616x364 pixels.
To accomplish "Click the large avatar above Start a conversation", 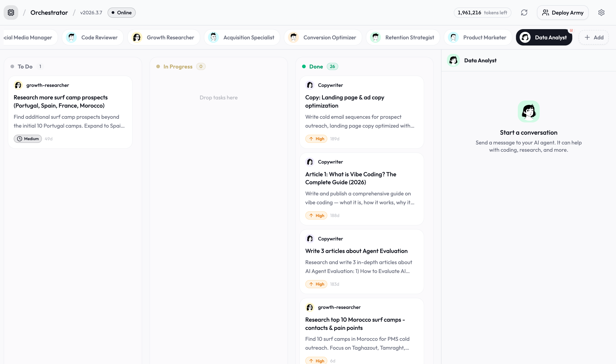I will click(529, 112).
